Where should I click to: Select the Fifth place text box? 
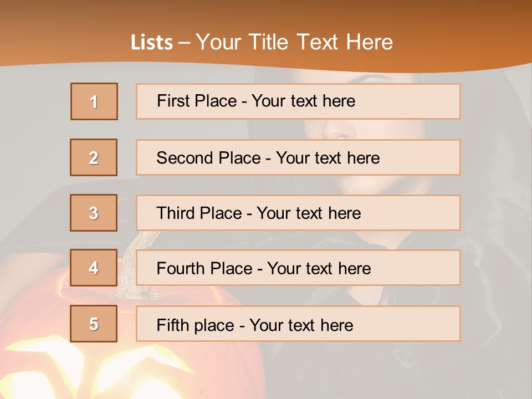click(x=298, y=324)
